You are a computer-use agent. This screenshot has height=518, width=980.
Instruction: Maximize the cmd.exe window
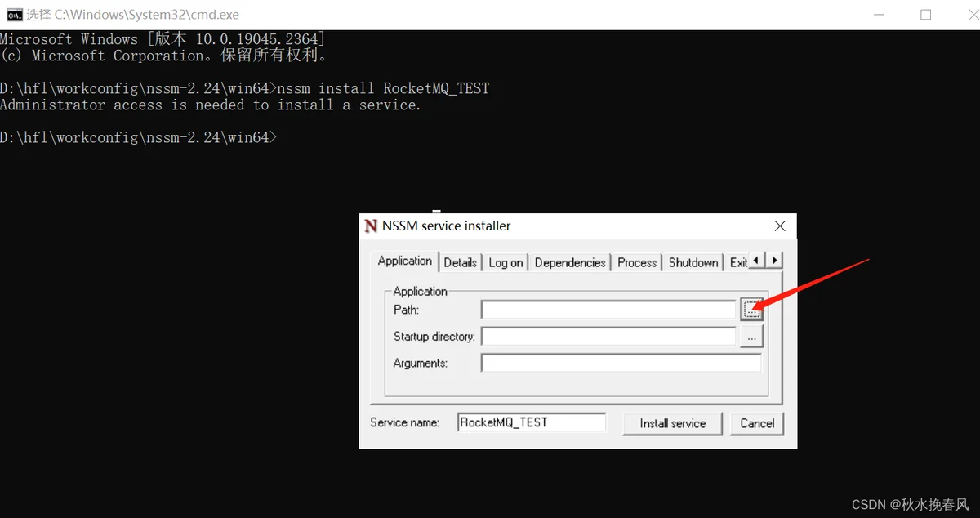925,14
